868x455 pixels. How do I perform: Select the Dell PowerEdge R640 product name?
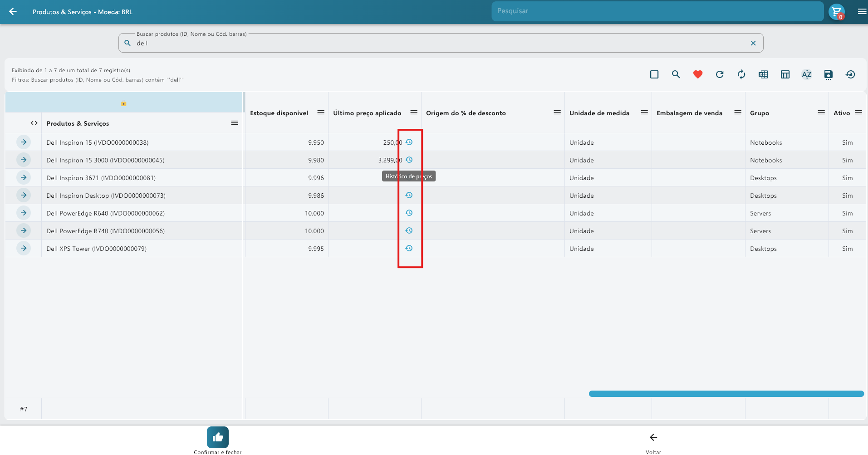point(105,213)
